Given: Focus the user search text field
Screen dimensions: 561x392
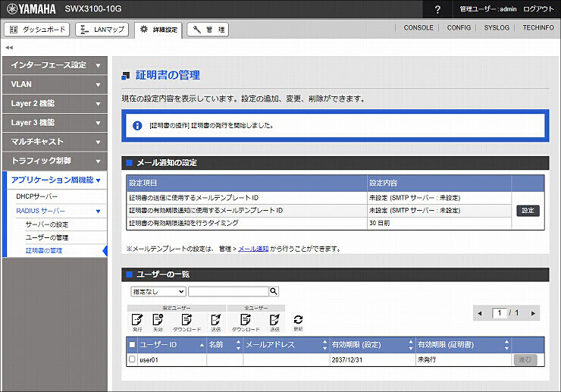Looking at the screenshot, I should click(x=229, y=291).
